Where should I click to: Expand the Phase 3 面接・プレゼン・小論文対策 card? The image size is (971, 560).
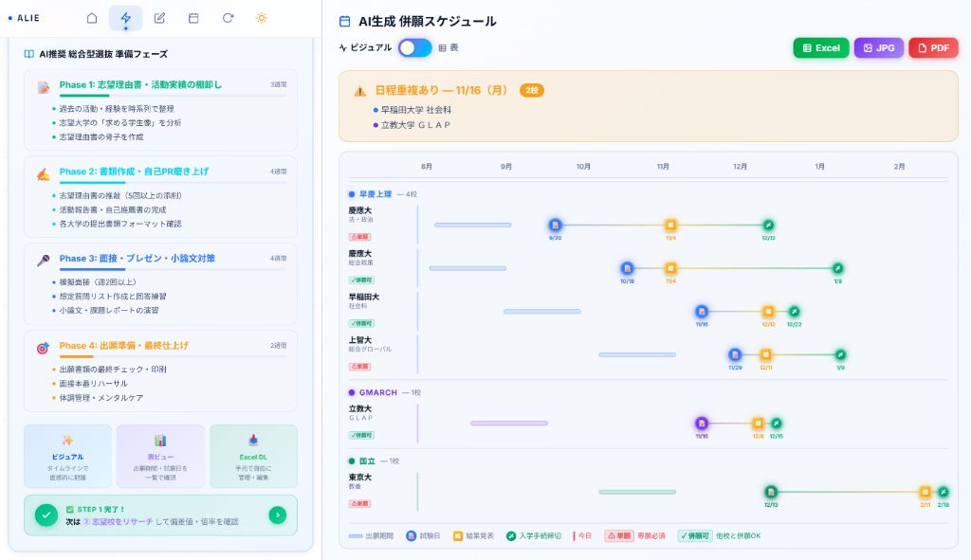[160, 283]
